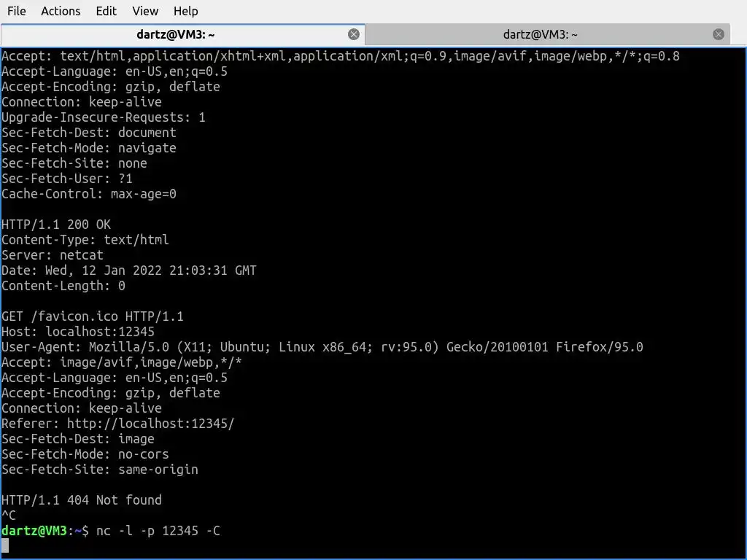This screenshot has width=747, height=560.
Task: Click the 'Accept: image/avif,image/webp' line
Action: click(122, 362)
